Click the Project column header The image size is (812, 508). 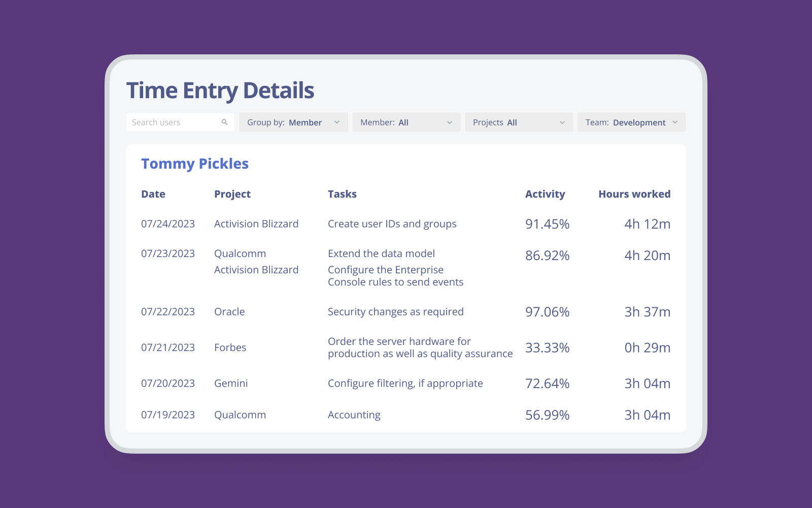tap(232, 194)
